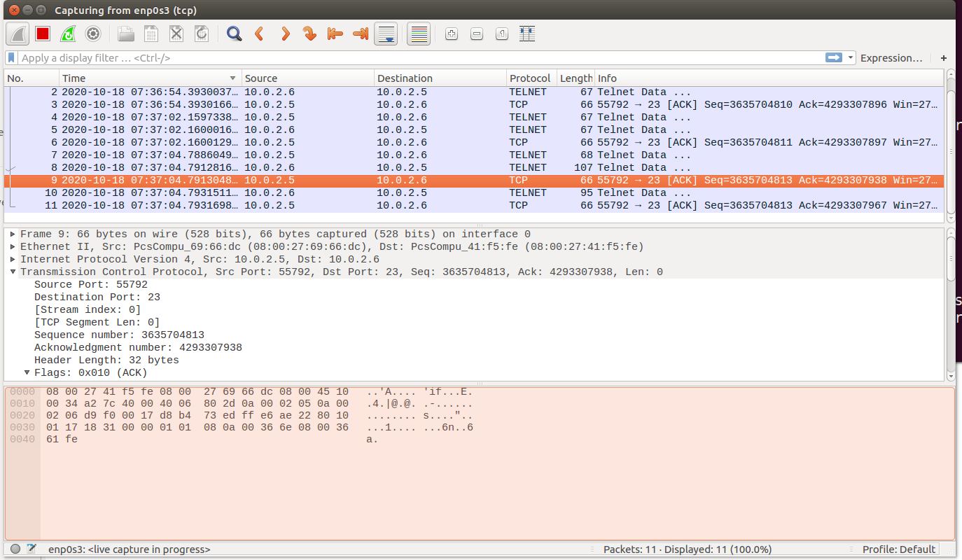The height and width of the screenshot is (560, 962).
Task: Click the open capture file icon
Action: (126, 34)
